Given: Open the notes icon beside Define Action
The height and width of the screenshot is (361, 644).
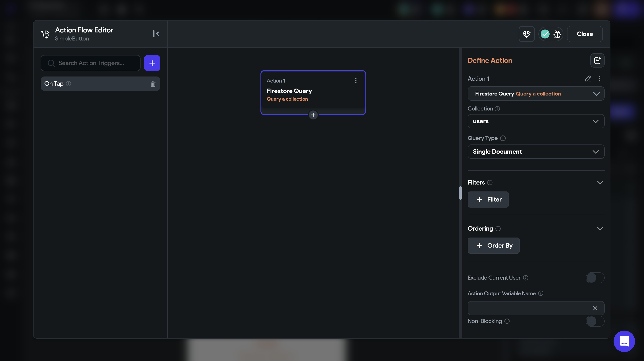Looking at the screenshot, I should click(x=597, y=60).
